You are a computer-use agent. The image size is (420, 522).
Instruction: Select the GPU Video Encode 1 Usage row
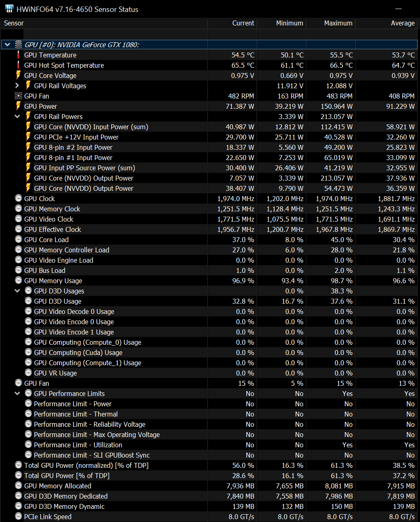click(209, 332)
